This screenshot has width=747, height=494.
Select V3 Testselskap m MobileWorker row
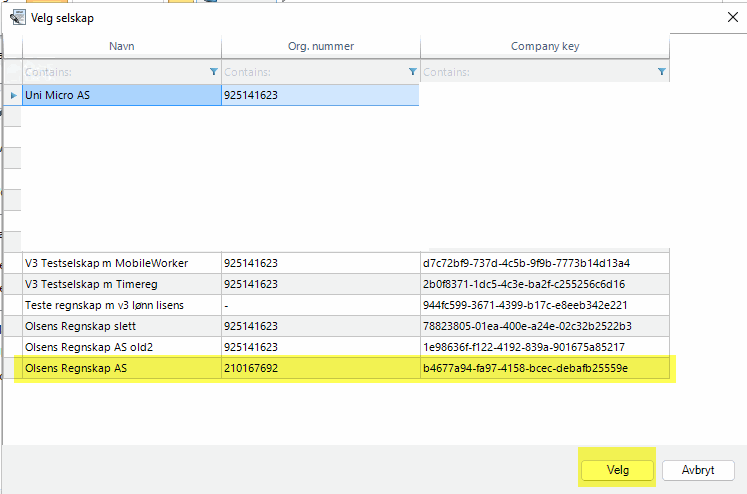coord(120,263)
